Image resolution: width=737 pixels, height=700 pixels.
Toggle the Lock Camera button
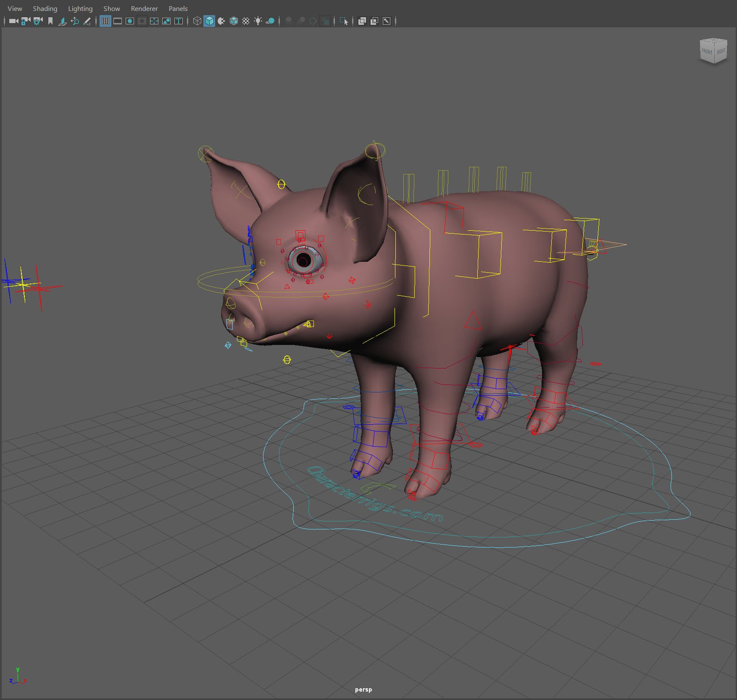[26, 21]
